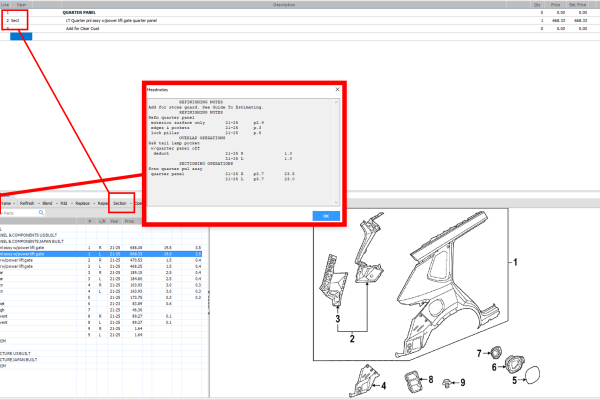The width and height of the screenshot is (600, 400).
Task: Click the Blend toolbar option
Action: pyautogui.click(x=47, y=202)
